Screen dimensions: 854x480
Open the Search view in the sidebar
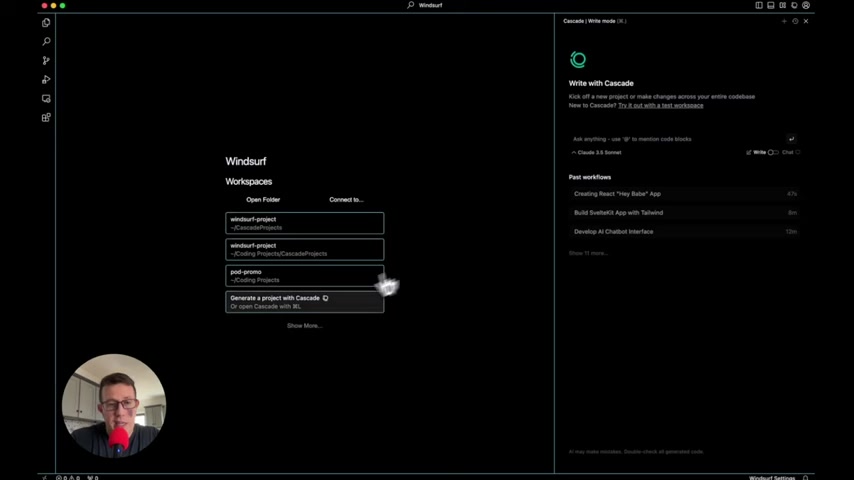(46, 41)
